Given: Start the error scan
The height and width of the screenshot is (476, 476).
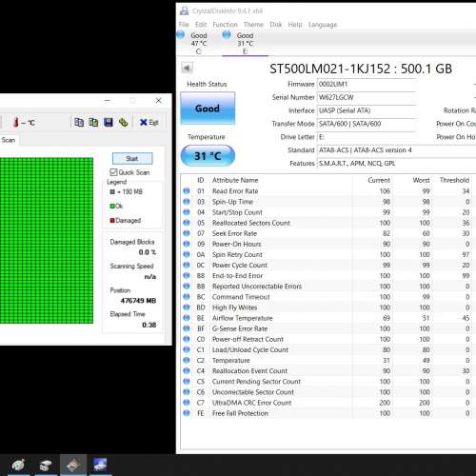Looking at the screenshot, I should pos(132,158).
